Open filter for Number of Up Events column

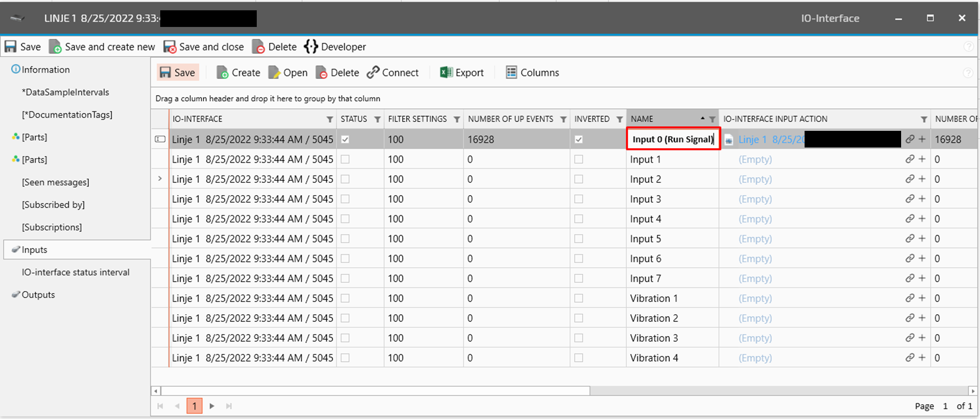[x=563, y=119]
